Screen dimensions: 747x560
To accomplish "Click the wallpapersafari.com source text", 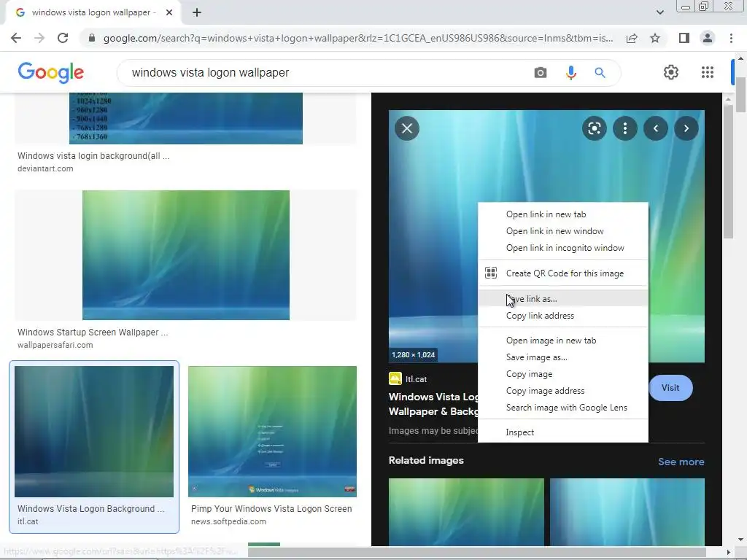I will (x=55, y=345).
